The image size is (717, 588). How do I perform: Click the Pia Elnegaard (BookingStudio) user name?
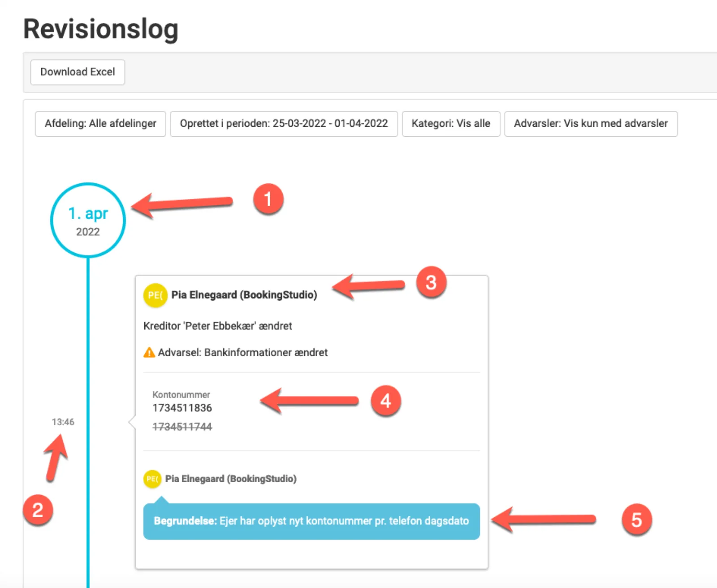click(x=245, y=295)
